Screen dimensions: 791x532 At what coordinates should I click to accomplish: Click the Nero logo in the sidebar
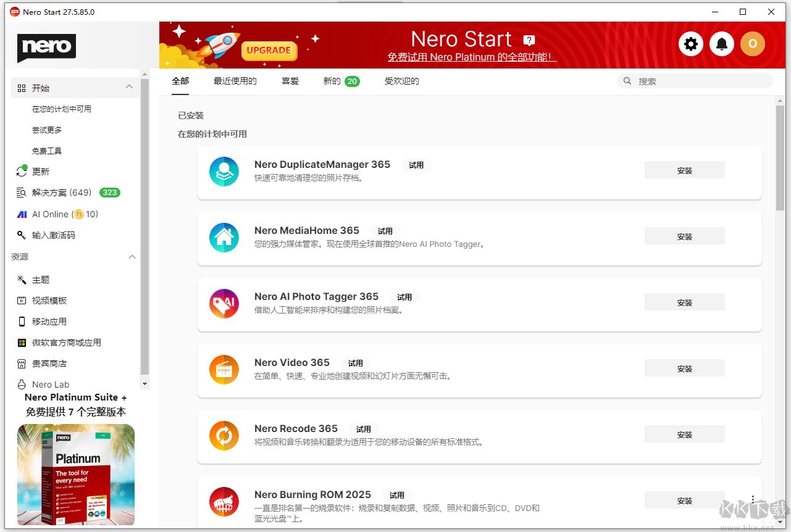[x=46, y=48]
